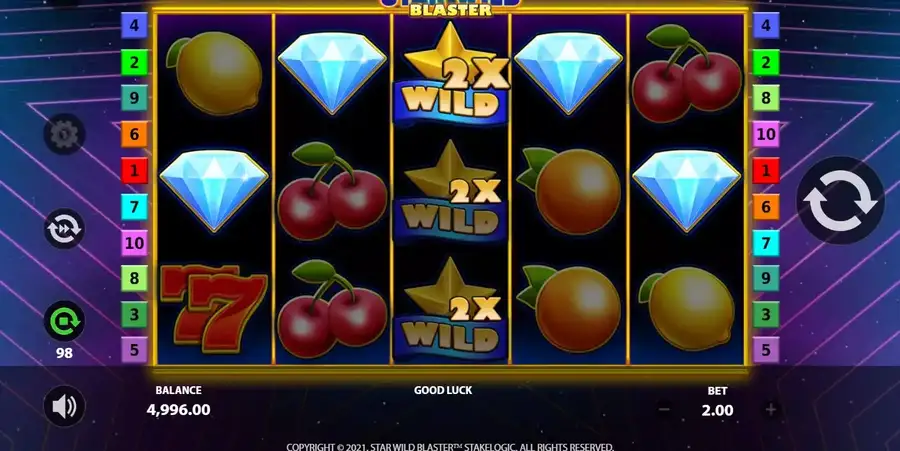The width and height of the screenshot is (900, 451).
Task: Click the lemon symbol on first reel
Action: click(215, 73)
